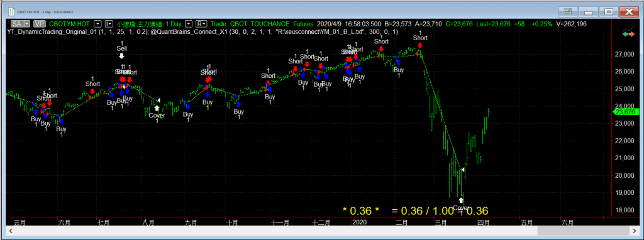Click the 八月 time axis label
Image resolution: width=644 pixels, height=240 pixels.
tap(148, 222)
